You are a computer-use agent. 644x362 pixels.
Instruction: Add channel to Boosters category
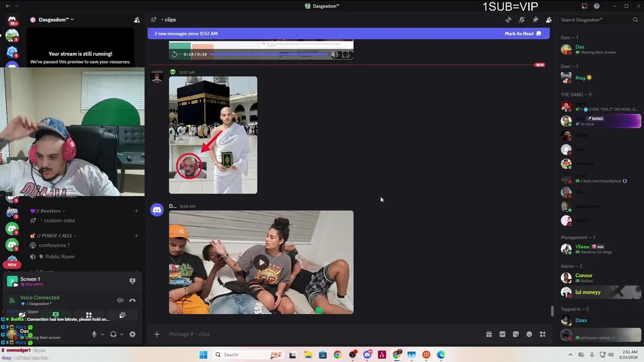coord(136,211)
